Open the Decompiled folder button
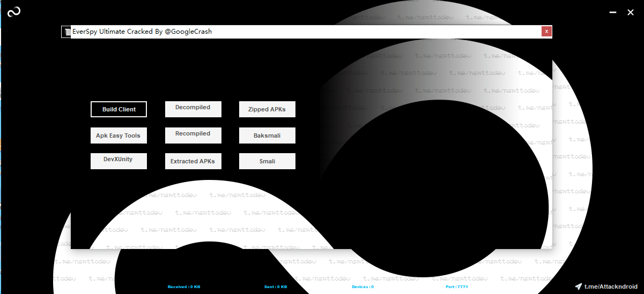This screenshot has width=644, height=294. [193, 109]
